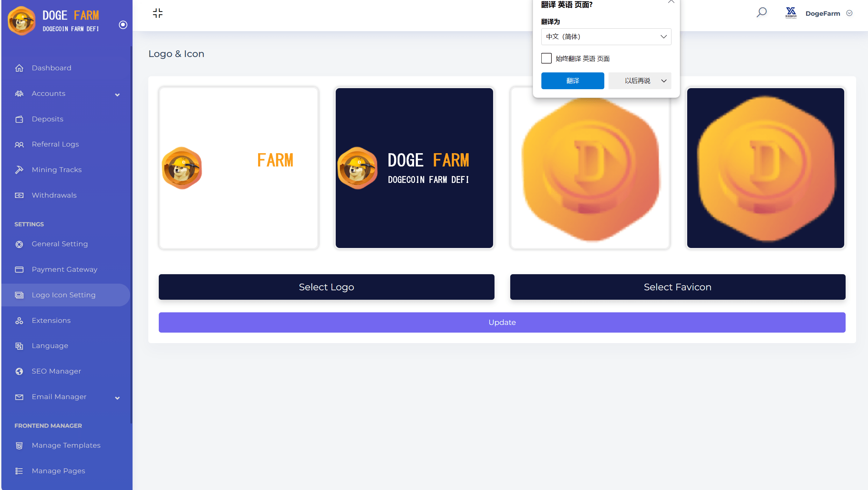
Task: Click the Accounts sidebar icon
Action: (x=20, y=94)
